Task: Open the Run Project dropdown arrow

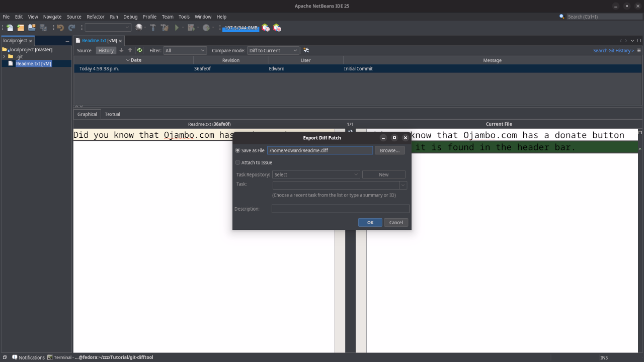Action: click(x=183, y=28)
